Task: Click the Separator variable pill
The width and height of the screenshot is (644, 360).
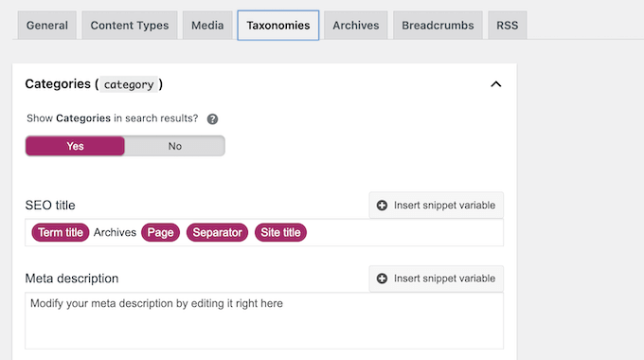Action: coord(217,233)
